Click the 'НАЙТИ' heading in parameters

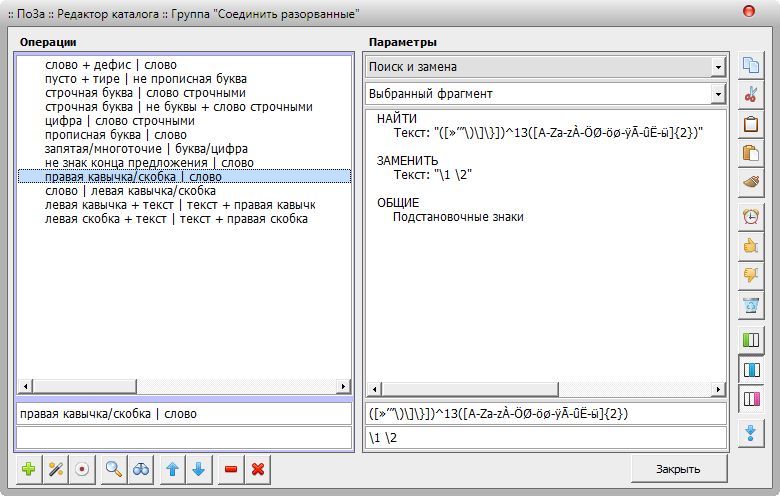[396, 119]
